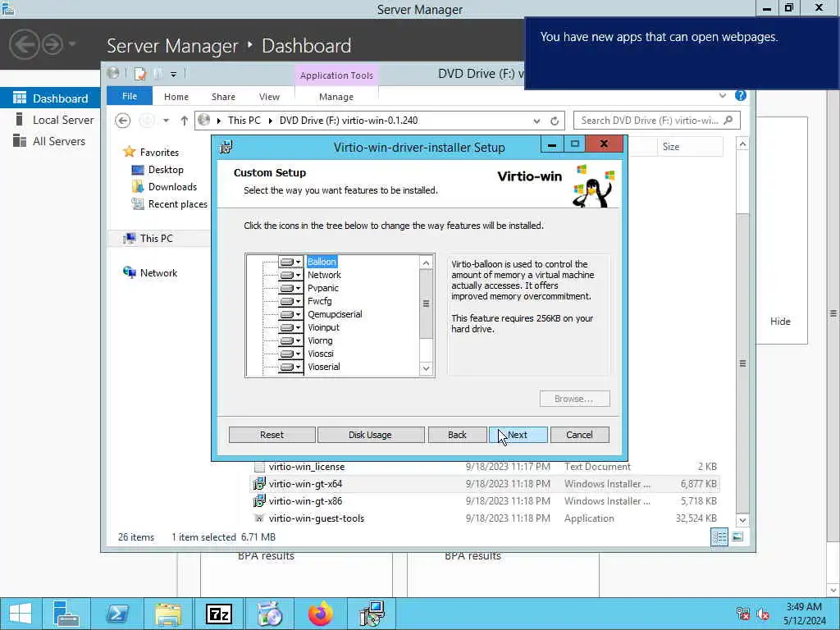Launch Firefox from the taskbar
840x630 pixels.
pos(321,614)
